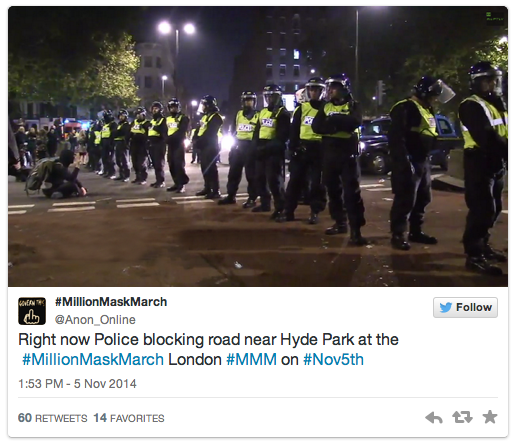
Task: Click the reply arrow icon
Action: pyautogui.click(x=434, y=417)
